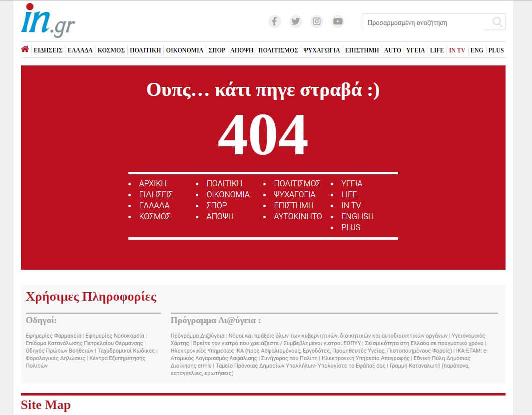
Task: Open IN TV in the top navigation
Action: [457, 50]
